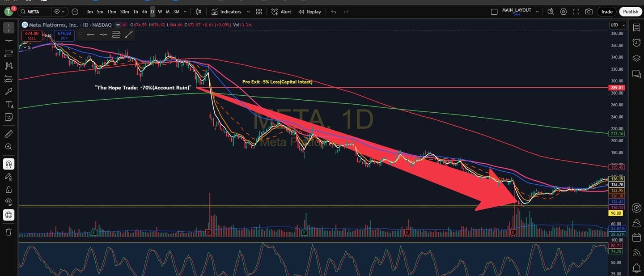This screenshot has height=276, width=644.
Task: Click the Trade button
Action: tap(606, 12)
